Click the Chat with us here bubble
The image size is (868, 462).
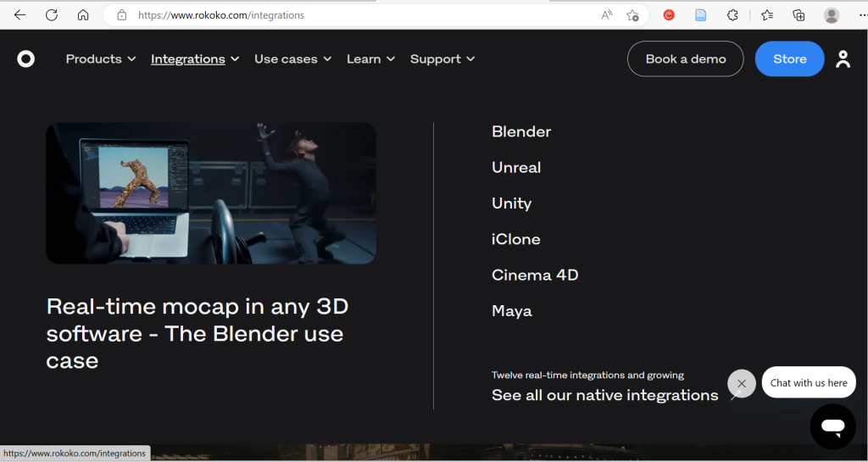809,382
